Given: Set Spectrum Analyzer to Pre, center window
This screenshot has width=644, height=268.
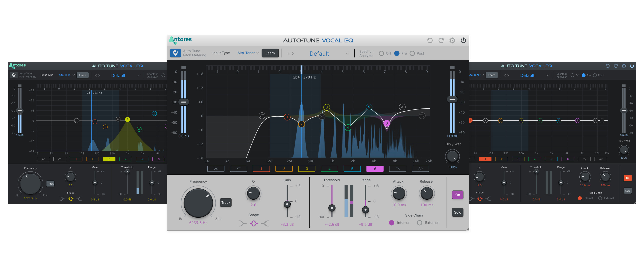Looking at the screenshot, I should 397,53.
